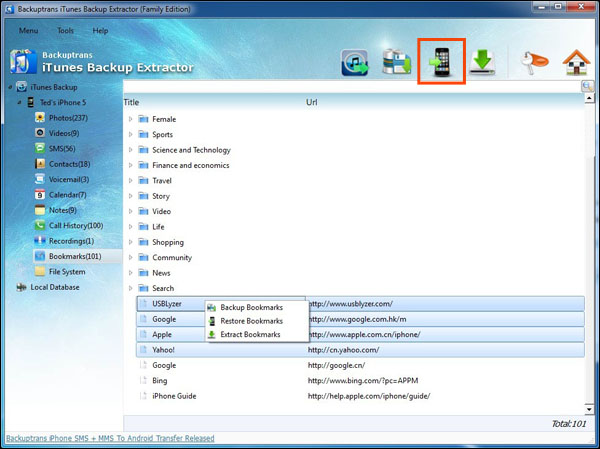Click the http://www.google.com.hk/m URL cell
Viewport: 600px width, 449px height.
(357, 319)
